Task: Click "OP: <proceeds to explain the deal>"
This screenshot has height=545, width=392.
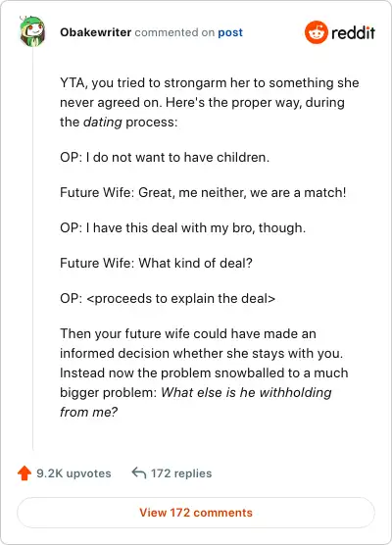Action: 168,299
